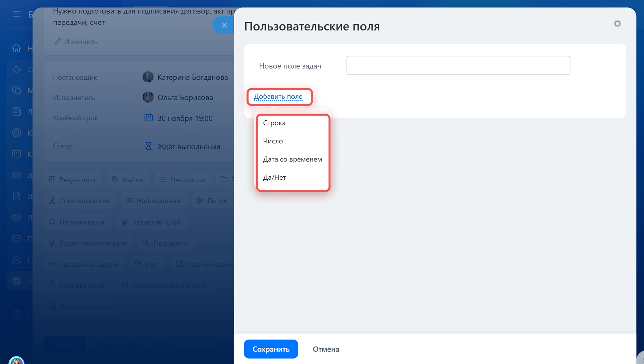The height and width of the screenshot is (364, 644).
Task: Click the settings gear in the panel header
Action: tap(617, 24)
